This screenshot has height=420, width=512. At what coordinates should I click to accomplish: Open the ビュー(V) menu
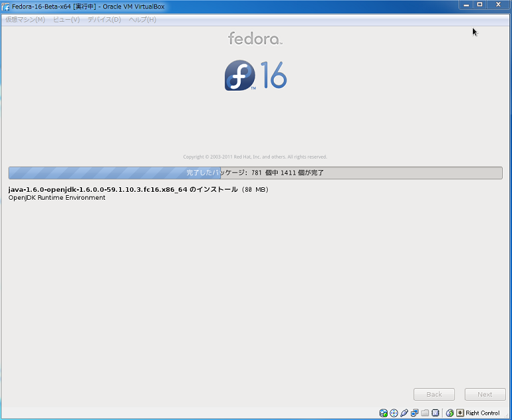66,20
